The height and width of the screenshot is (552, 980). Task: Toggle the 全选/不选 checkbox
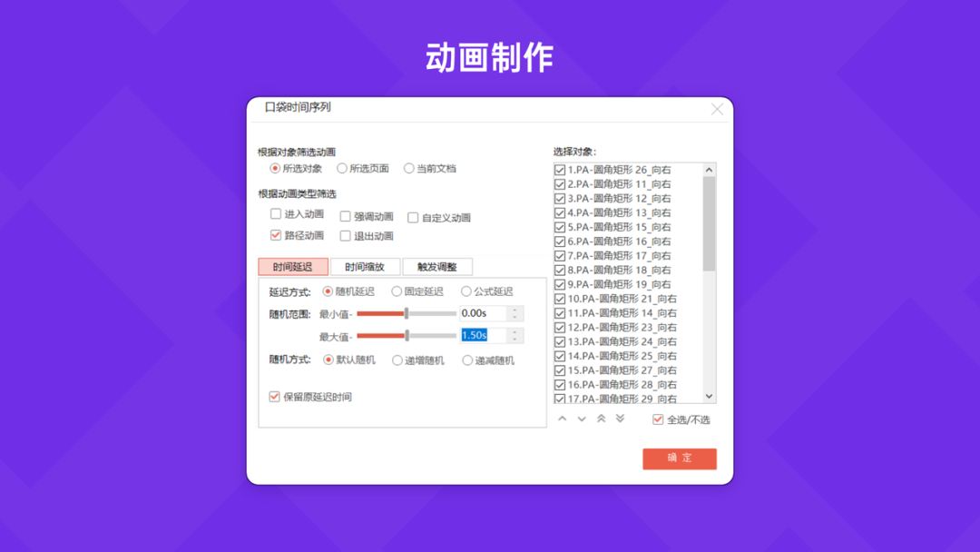(x=658, y=419)
